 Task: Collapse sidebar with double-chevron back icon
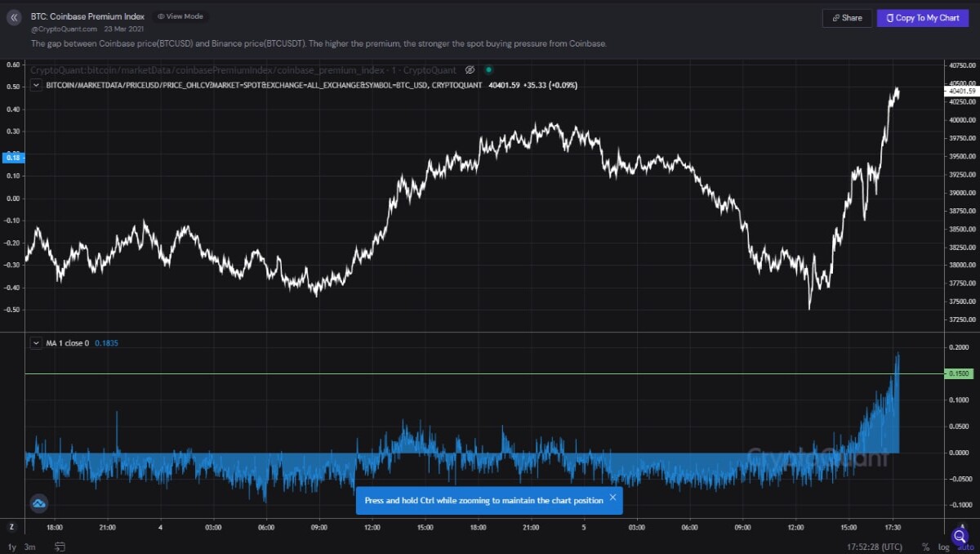(14, 16)
